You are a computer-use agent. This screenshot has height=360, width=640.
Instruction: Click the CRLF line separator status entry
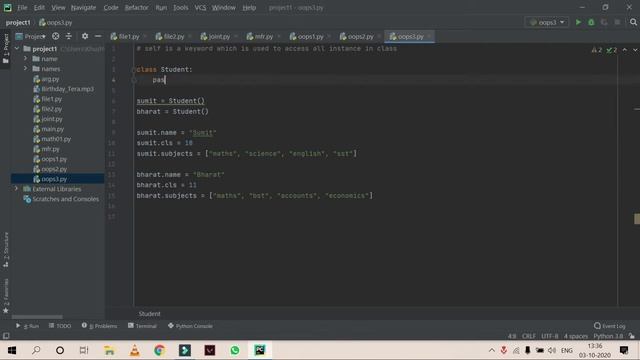529,336
